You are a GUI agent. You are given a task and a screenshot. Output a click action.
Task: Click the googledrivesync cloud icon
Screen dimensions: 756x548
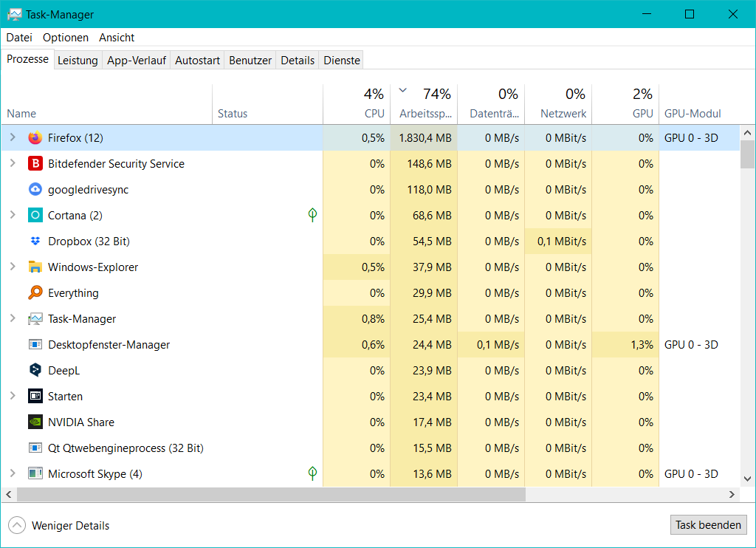(x=35, y=190)
